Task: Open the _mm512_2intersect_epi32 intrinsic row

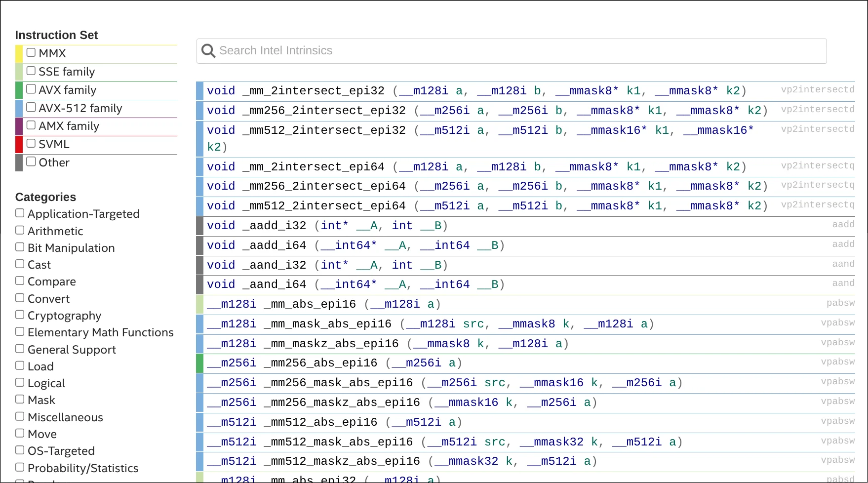Action: [525, 138]
